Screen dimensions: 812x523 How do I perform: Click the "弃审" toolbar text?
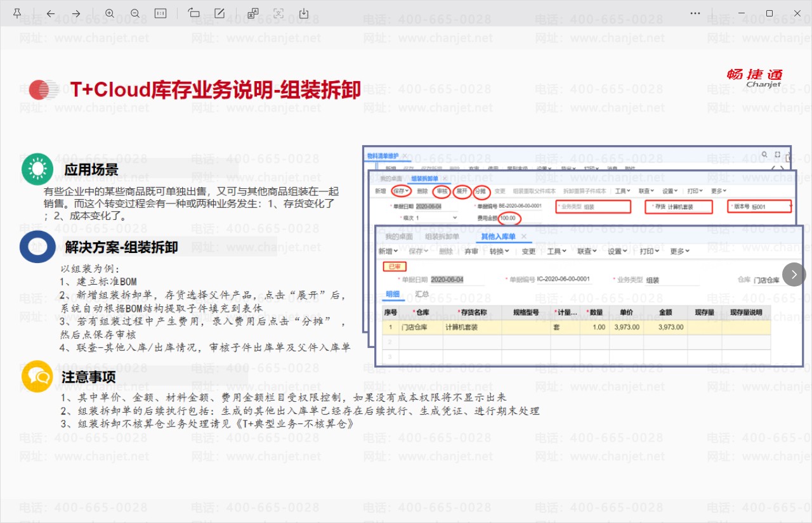pyautogui.click(x=471, y=252)
